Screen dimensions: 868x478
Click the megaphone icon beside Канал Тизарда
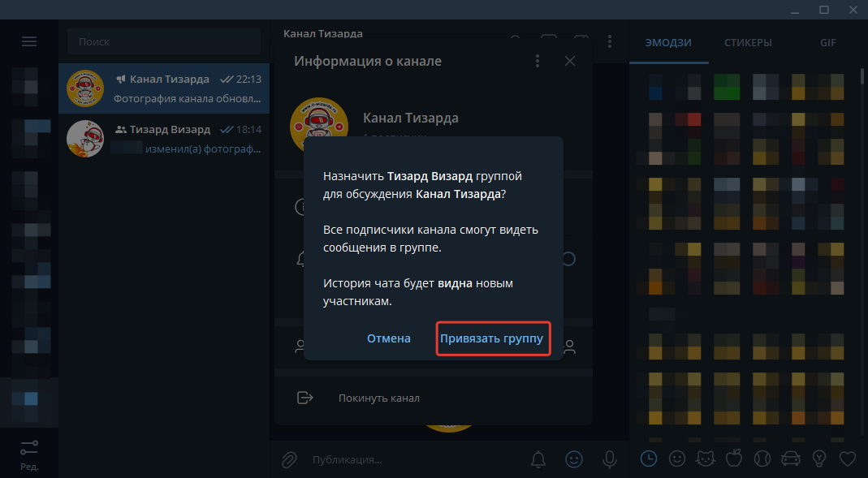pyautogui.click(x=120, y=79)
